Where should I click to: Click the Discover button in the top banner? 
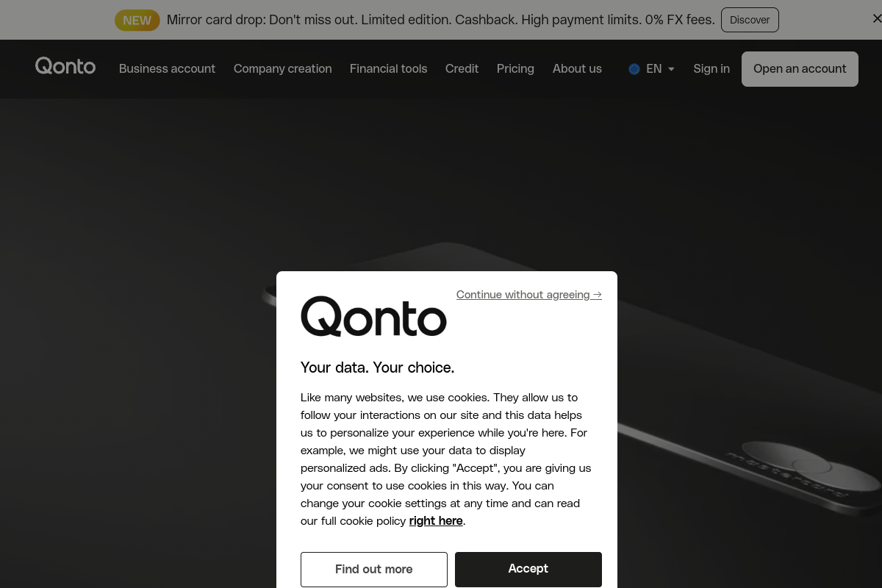(x=750, y=20)
